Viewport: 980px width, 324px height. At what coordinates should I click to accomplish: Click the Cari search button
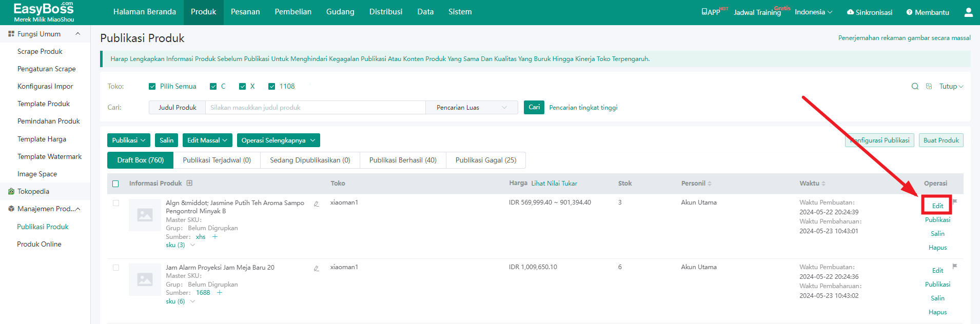(x=534, y=107)
